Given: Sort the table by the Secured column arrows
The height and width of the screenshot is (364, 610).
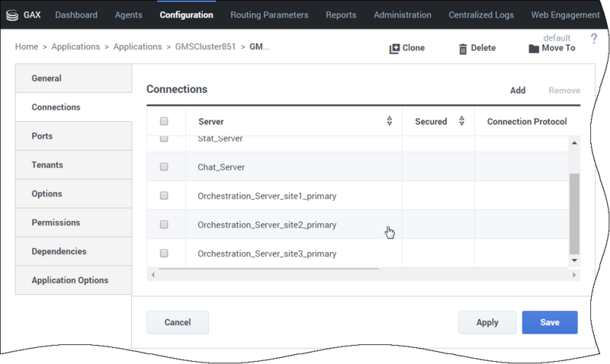Looking at the screenshot, I should tap(462, 121).
